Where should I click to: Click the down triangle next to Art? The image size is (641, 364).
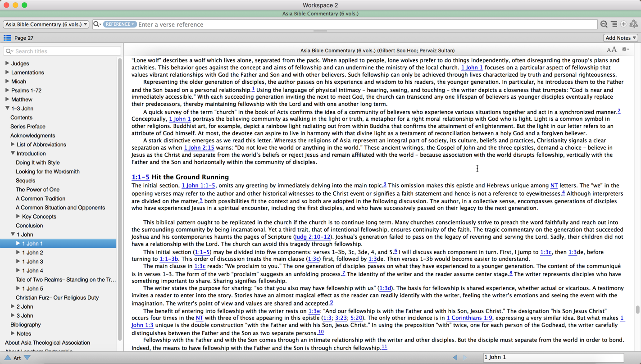(x=27, y=358)
